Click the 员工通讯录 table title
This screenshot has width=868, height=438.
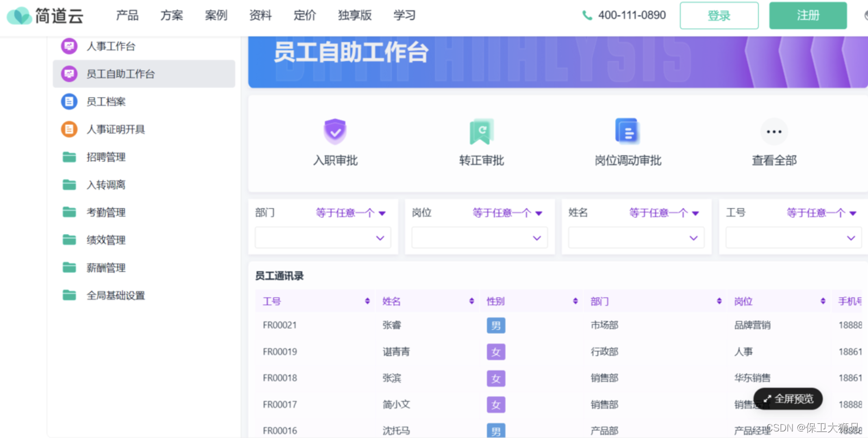280,276
